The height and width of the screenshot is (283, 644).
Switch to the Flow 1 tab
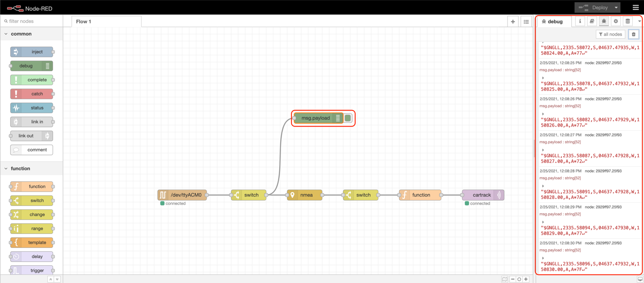pyautogui.click(x=106, y=21)
